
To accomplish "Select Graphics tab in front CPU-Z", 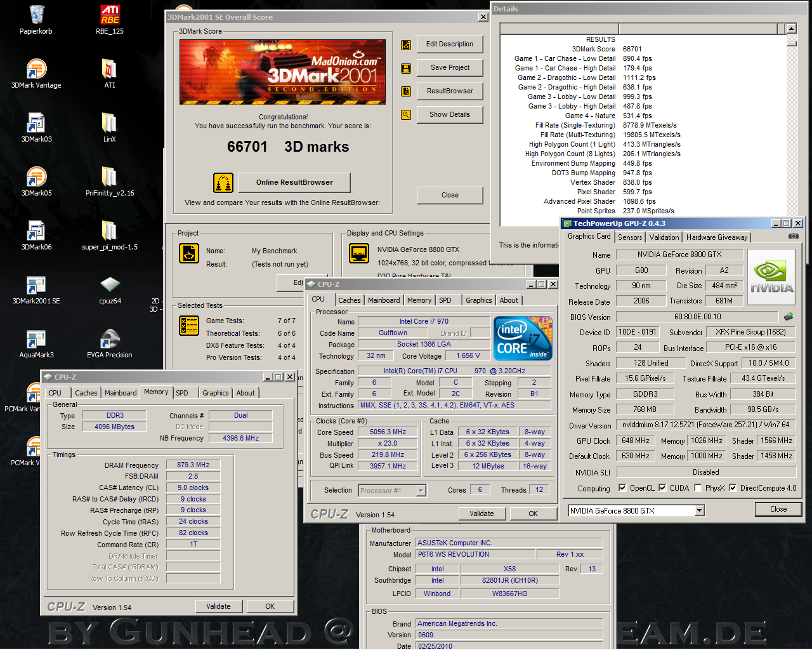I will (478, 300).
